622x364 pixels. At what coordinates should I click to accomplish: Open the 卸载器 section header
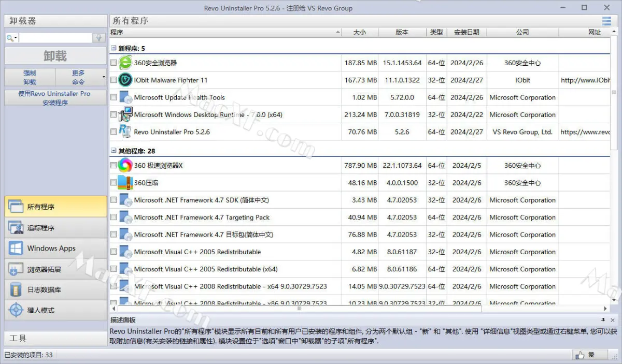(55, 21)
